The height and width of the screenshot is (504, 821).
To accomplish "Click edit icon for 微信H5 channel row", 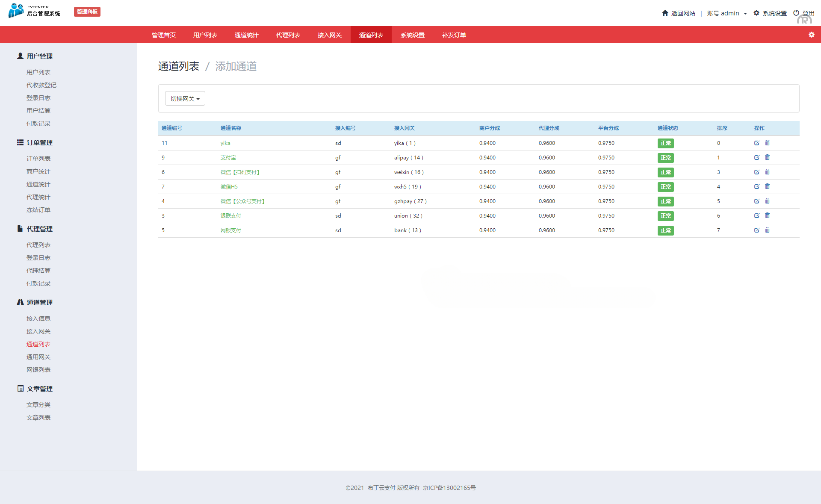I will click(x=756, y=187).
